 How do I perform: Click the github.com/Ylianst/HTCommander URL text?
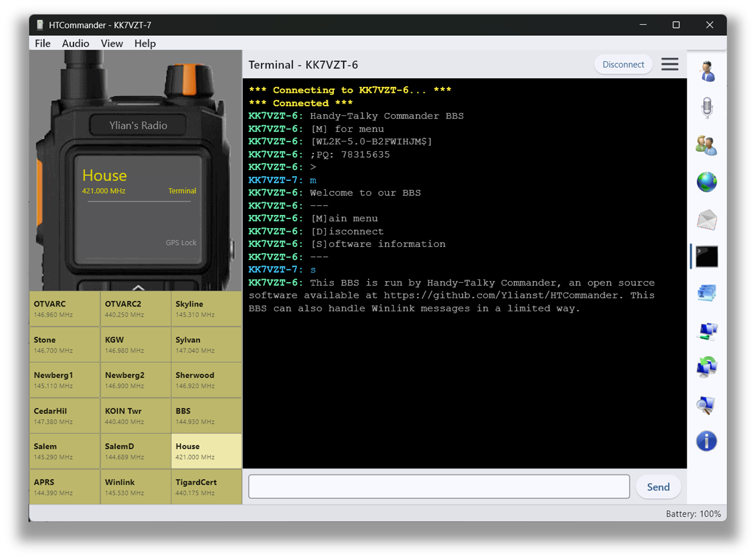[x=501, y=296]
